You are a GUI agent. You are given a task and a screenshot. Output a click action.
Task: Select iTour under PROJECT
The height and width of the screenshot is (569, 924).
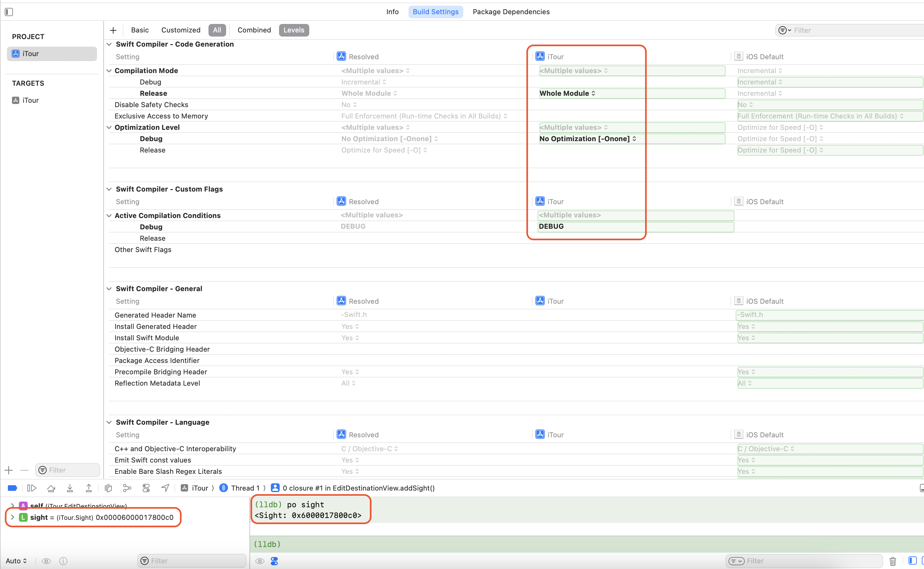coord(52,54)
